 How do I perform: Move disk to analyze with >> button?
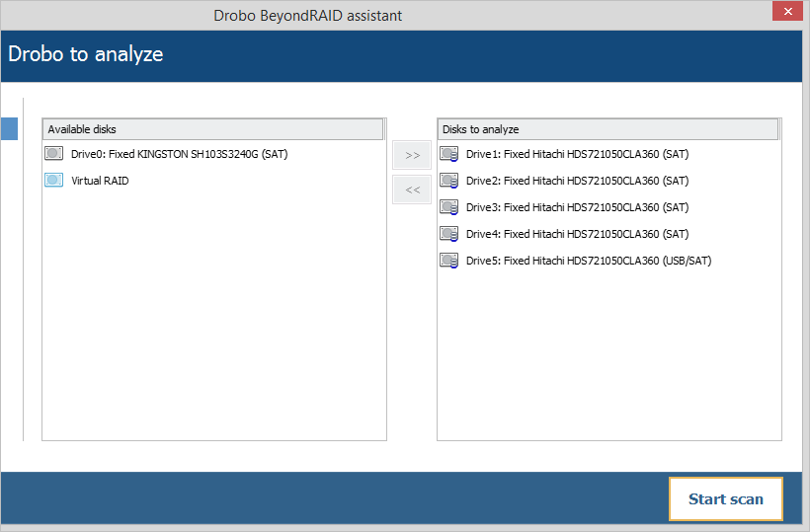tap(412, 155)
